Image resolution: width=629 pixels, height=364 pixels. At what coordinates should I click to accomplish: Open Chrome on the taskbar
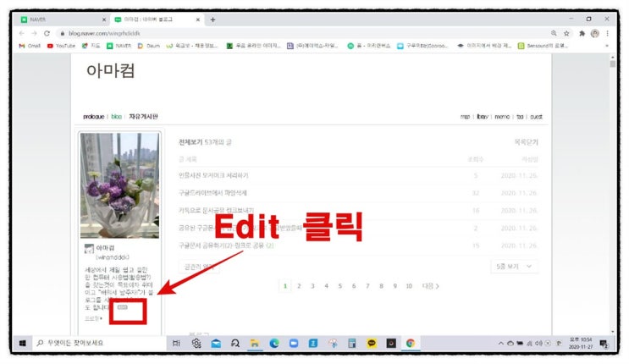click(x=410, y=343)
